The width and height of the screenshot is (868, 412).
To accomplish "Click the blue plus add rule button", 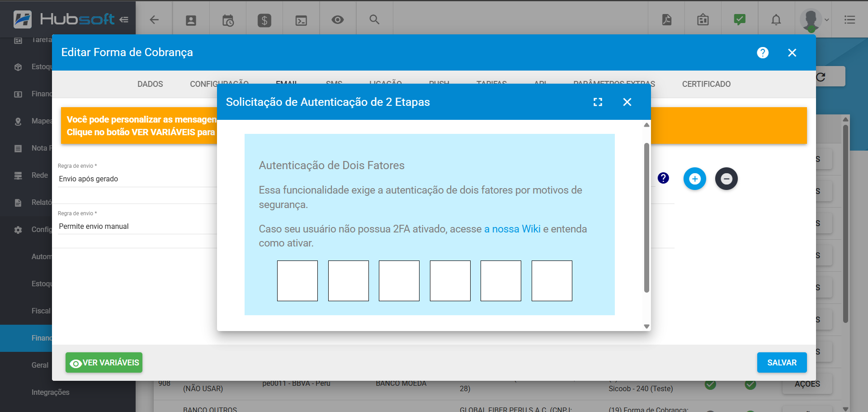I will [694, 179].
